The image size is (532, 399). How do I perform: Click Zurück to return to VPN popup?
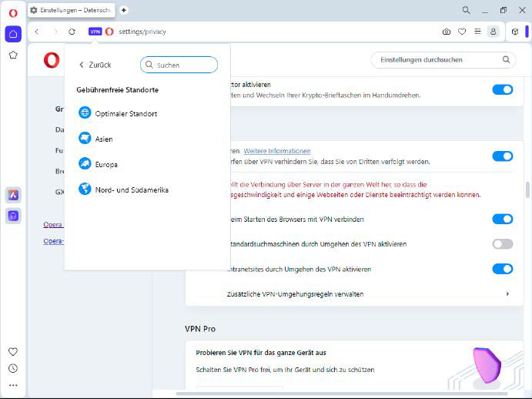(x=95, y=65)
